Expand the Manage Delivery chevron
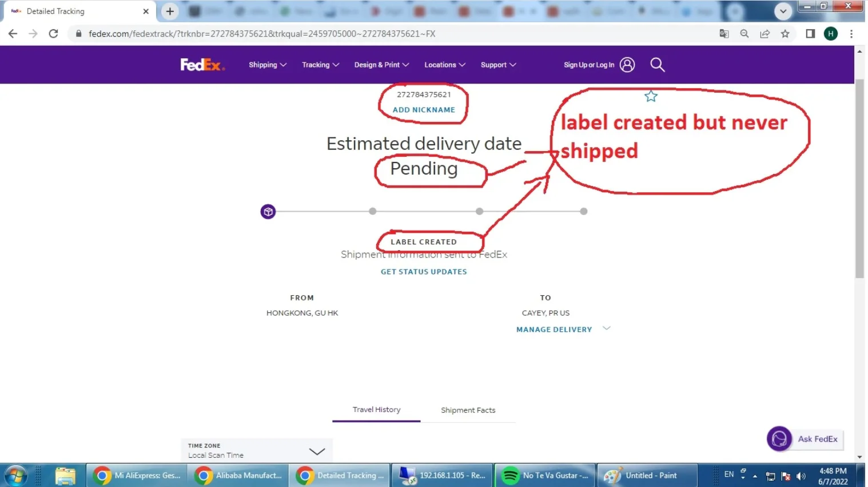Image resolution: width=868 pixels, height=487 pixels. click(x=607, y=328)
